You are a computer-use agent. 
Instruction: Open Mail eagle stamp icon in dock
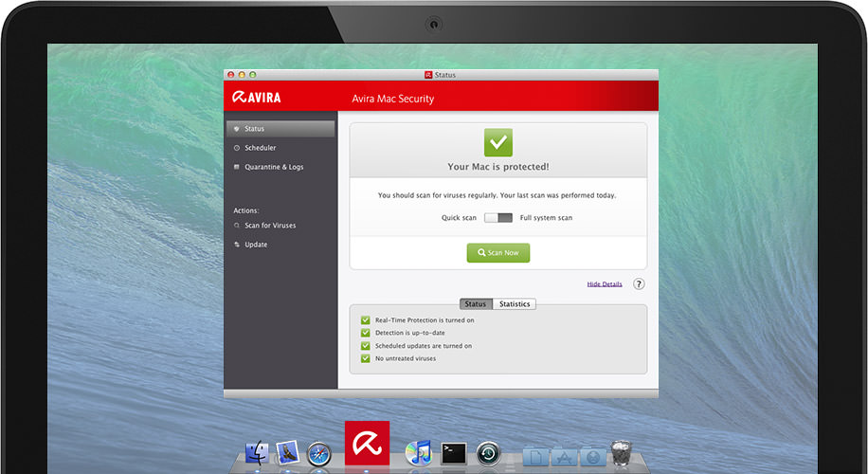[287, 452]
